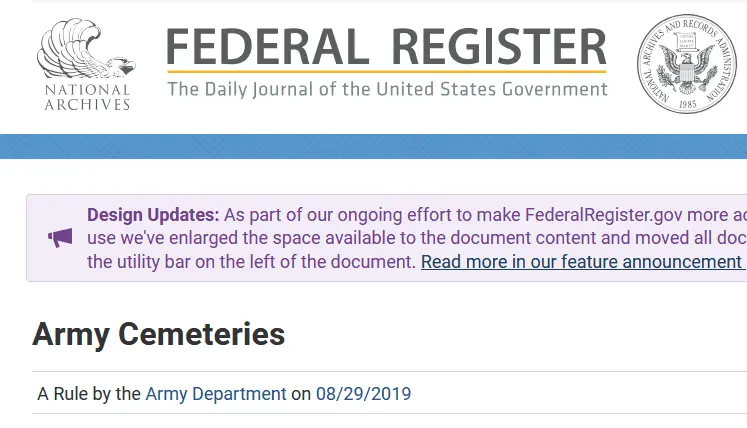Image resolution: width=747 pixels, height=428 pixels.
Task: Open the Army Department agency link
Action: [x=216, y=394]
